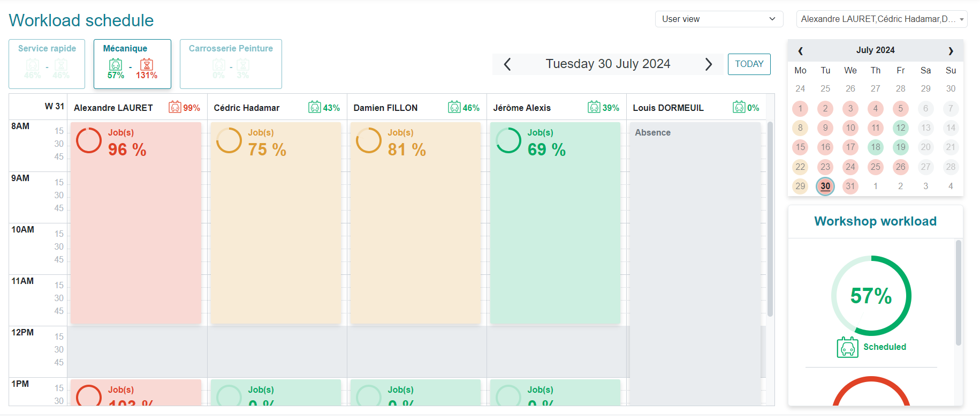Click the 57% scheduled progress ring
The image size is (980, 419).
(871, 296)
